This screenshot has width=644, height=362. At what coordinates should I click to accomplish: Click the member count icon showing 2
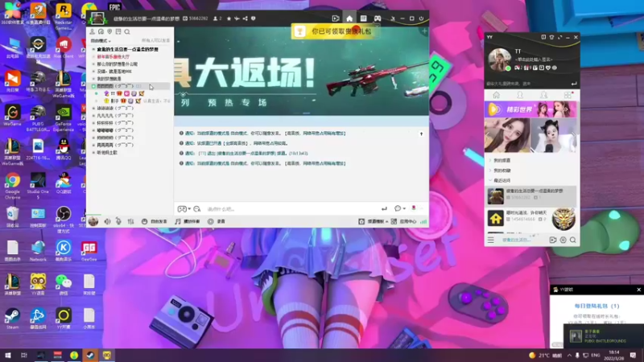click(217, 19)
